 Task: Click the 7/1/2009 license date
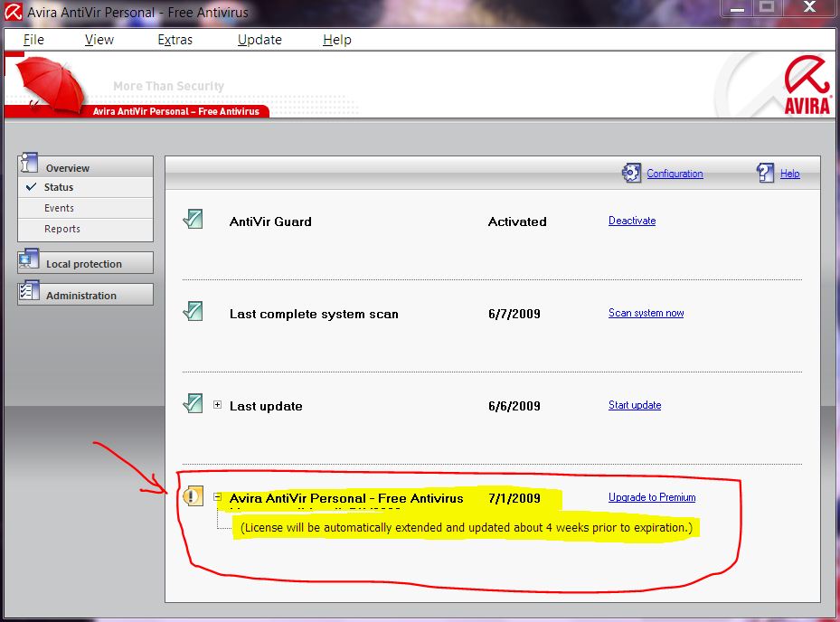514,498
